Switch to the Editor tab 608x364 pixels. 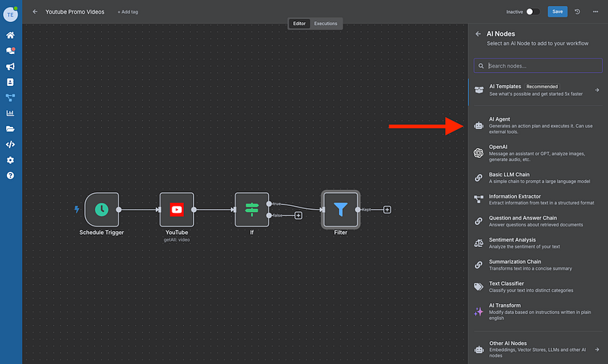coord(299,24)
